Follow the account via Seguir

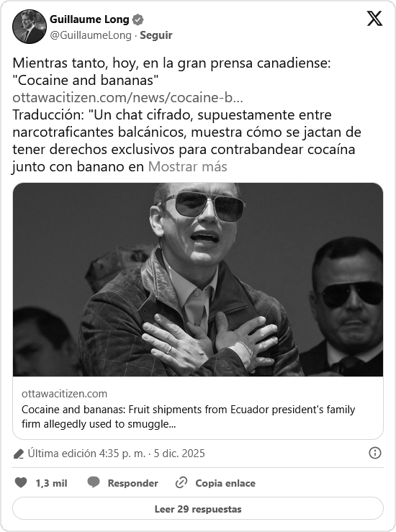pyautogui.click(x=156, y=35)
